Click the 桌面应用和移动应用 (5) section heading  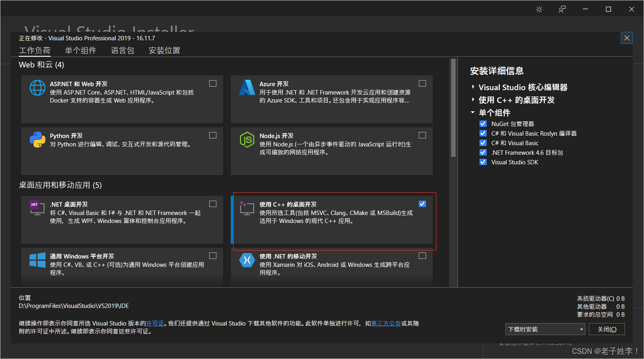tap(60, 185)
